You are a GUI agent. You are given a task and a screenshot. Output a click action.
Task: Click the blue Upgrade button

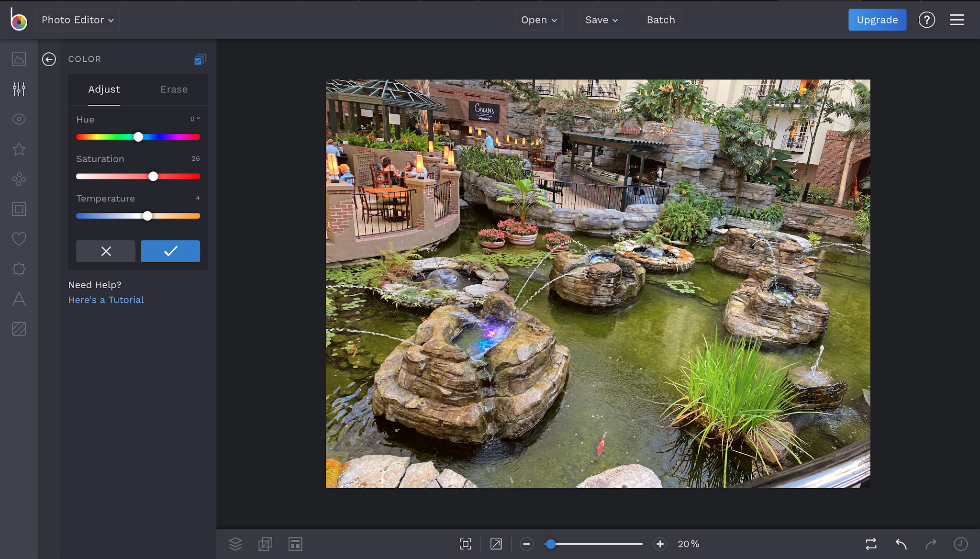(x=877, y=20)
